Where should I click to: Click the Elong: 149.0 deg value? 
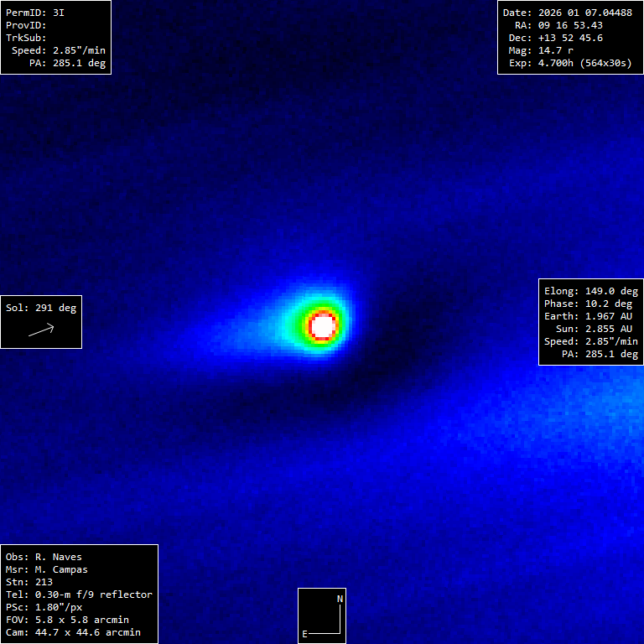coord(590,291)
